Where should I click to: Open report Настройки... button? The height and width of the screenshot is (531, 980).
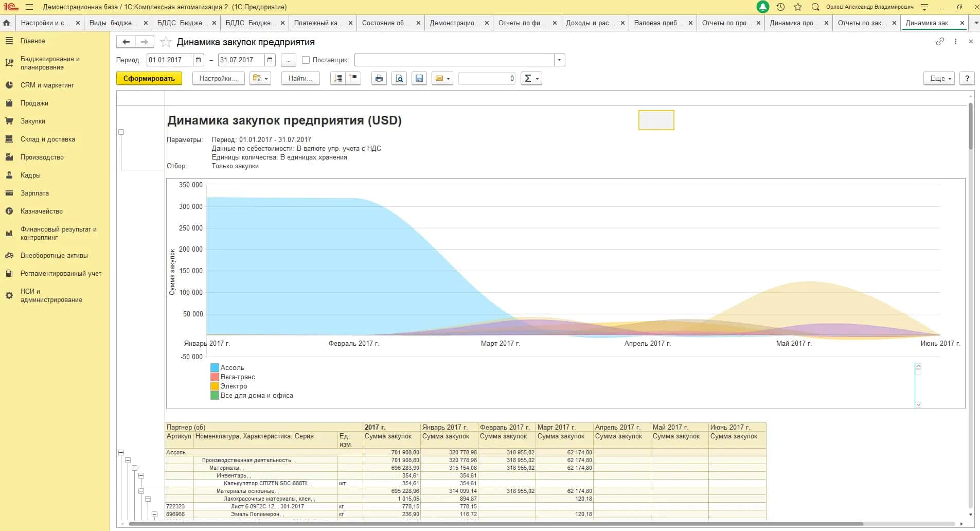point(219,78)
